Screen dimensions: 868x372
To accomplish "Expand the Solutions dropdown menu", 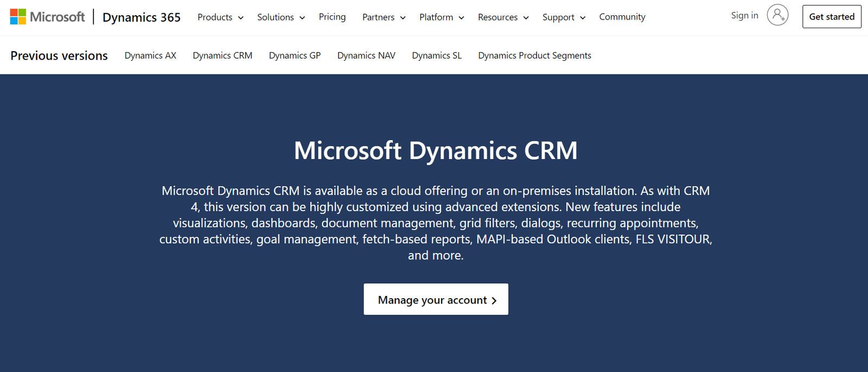I will [281, 17].
